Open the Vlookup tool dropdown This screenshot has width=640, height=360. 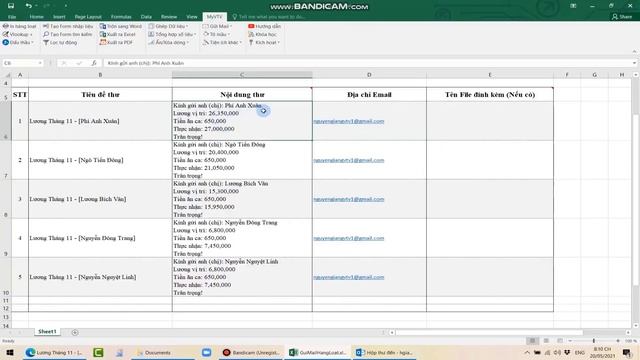click(x=18, y=34)
